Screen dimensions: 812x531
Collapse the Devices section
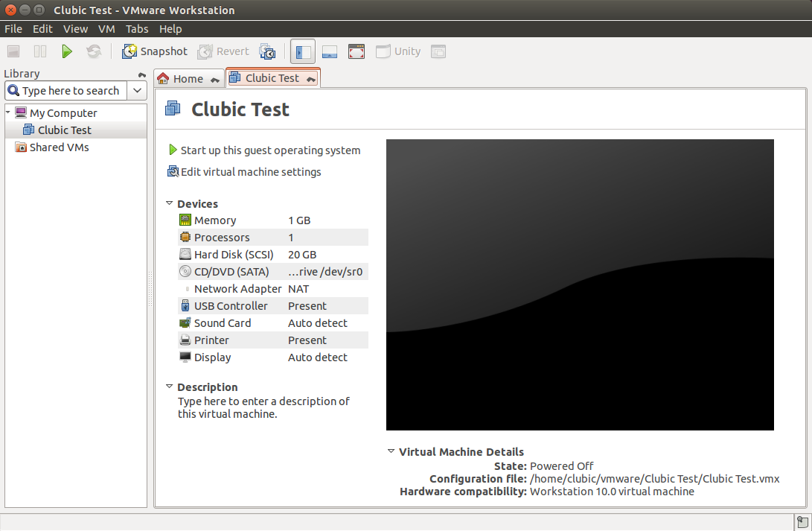point(169,203)
